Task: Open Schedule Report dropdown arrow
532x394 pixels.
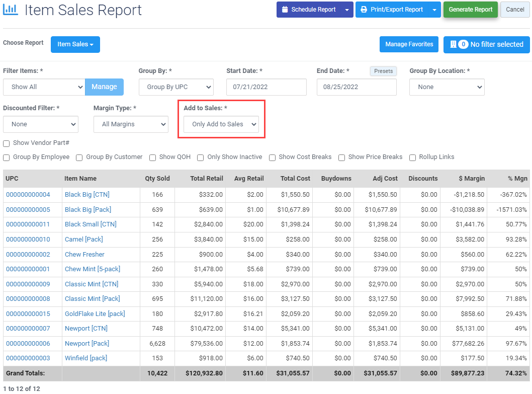Action: click(347, 10)
